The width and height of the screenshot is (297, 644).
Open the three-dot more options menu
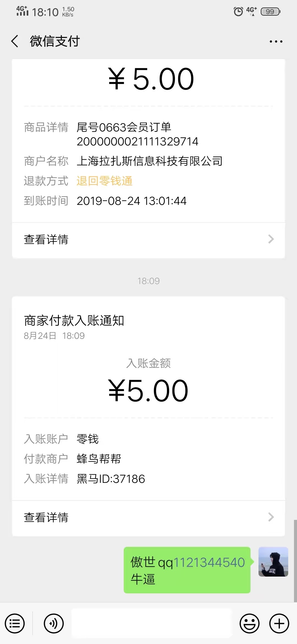coord(276,42)
